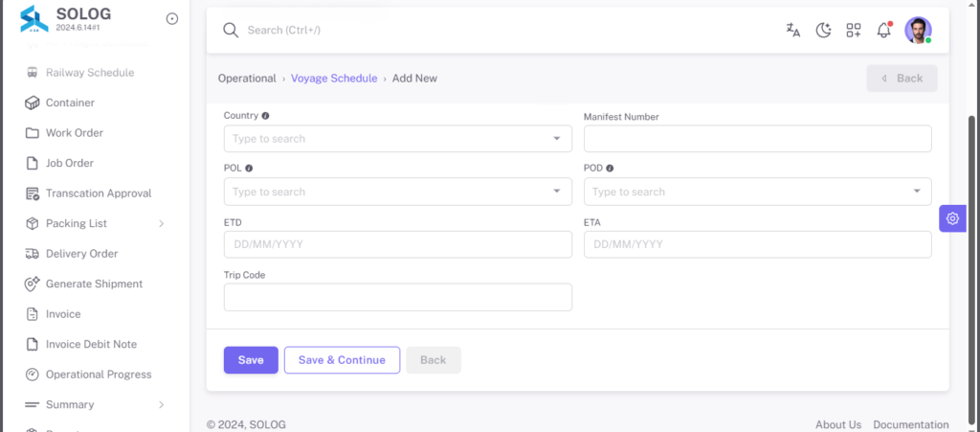Click the language translate icon
This screenshot has width=980, height=432.
[x=793, y=30]
